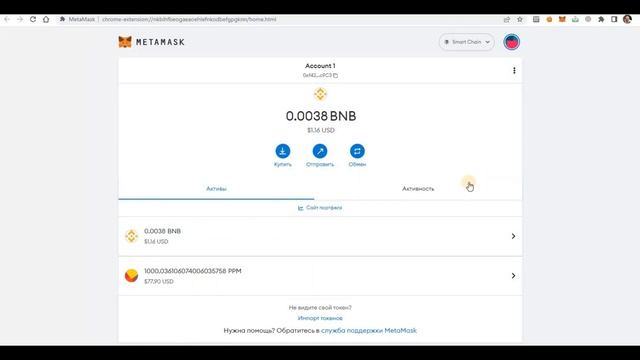
Task: Open the Chrome profile avatar
Action: point(627,19)
